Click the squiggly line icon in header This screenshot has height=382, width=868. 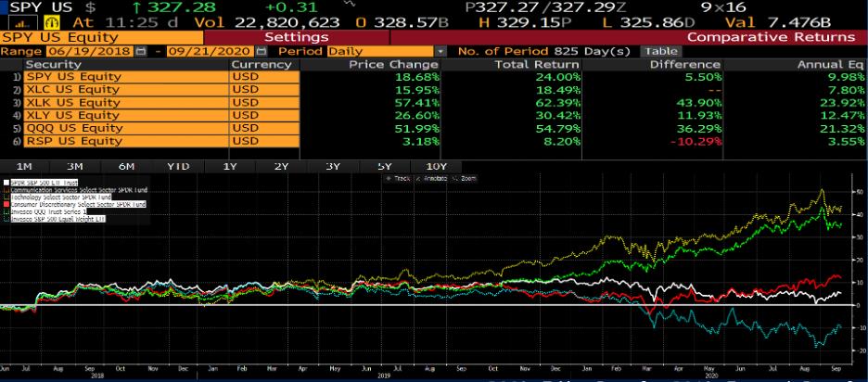coord(350,5)
